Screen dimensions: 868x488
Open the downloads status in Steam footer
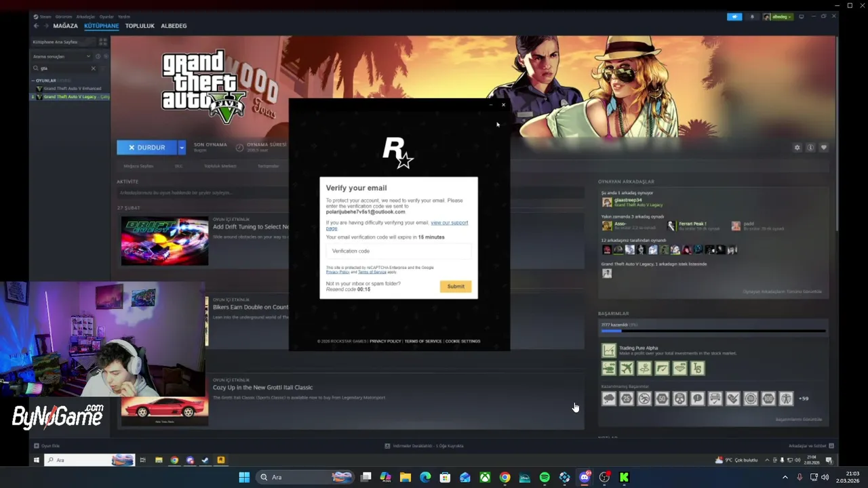[424, 446]
